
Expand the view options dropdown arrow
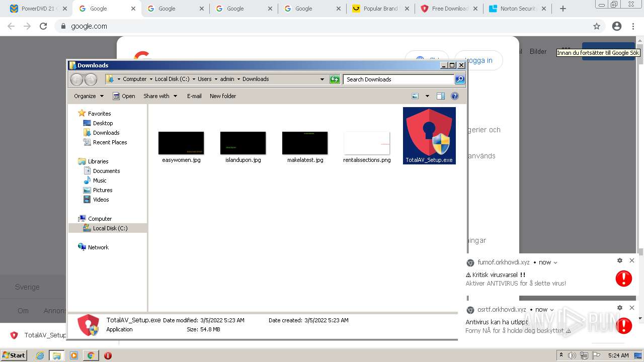427,96
